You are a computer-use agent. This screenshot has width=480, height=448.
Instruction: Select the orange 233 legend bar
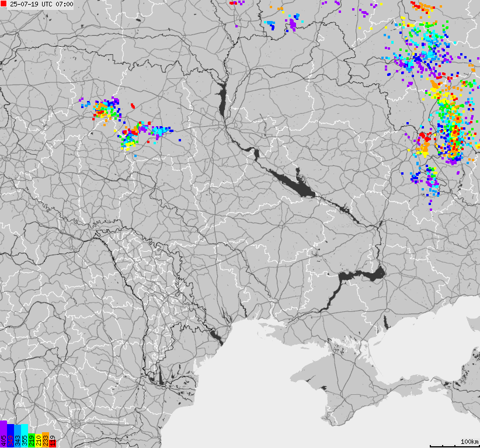46,440
